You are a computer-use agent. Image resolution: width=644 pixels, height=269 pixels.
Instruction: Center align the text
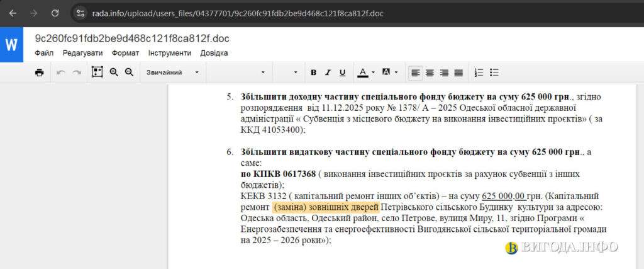click(430, 72)
